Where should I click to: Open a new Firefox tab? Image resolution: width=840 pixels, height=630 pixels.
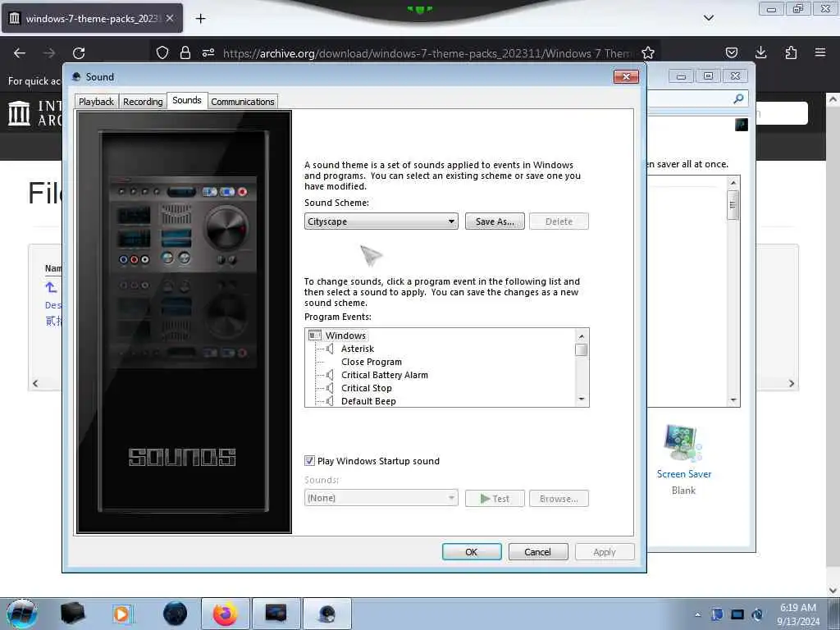[200, 19]
